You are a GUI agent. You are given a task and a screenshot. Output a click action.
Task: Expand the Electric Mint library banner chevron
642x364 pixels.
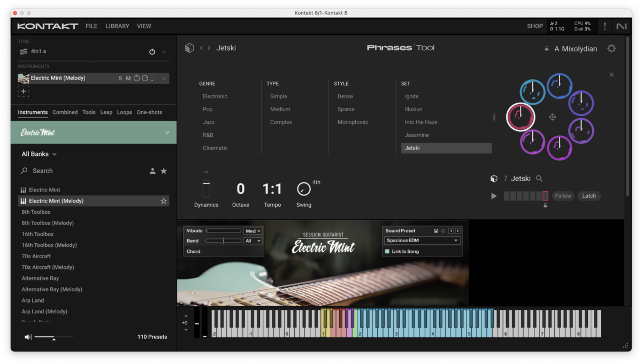pyautogui.click(x=167, y=133)
